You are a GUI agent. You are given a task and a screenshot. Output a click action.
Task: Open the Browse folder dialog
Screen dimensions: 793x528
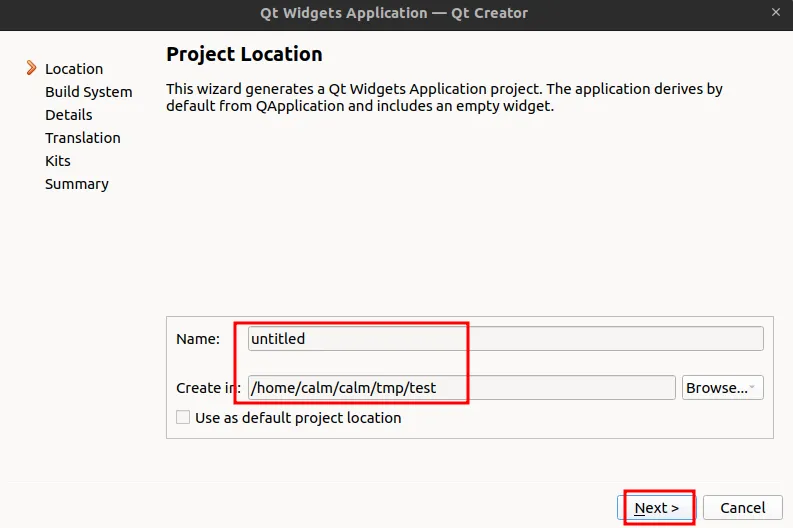[x=722, y=387]
